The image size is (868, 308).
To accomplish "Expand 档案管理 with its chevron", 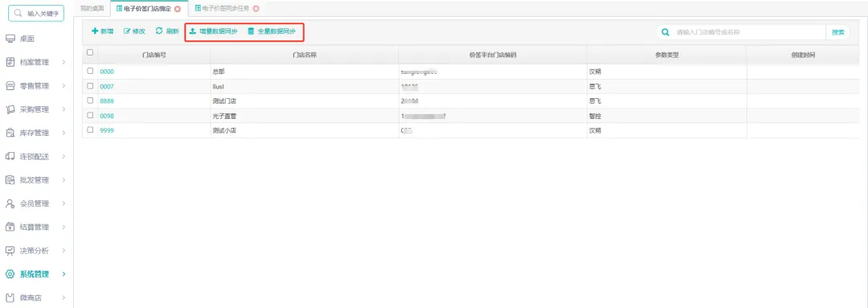I will tap(64, 62).
